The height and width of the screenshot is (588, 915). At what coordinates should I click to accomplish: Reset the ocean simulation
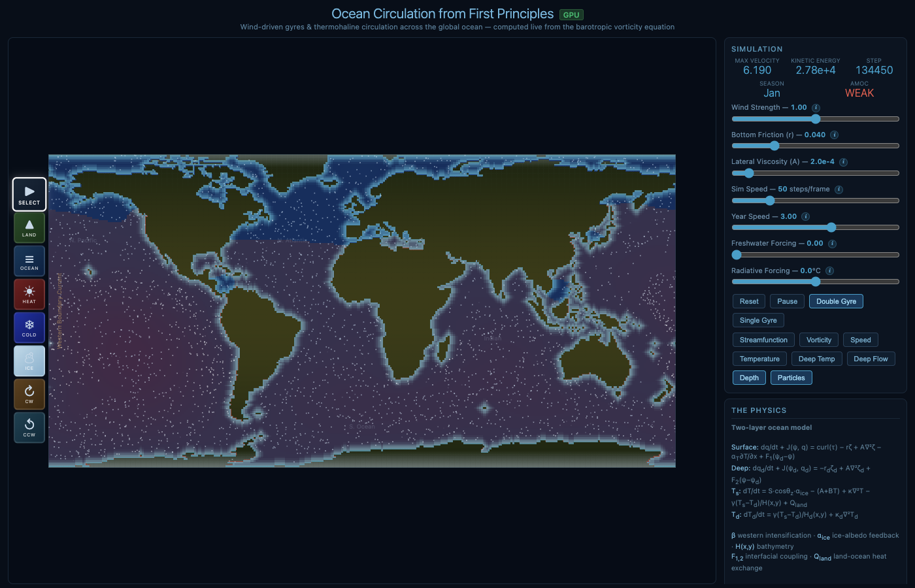click(748, 301)
